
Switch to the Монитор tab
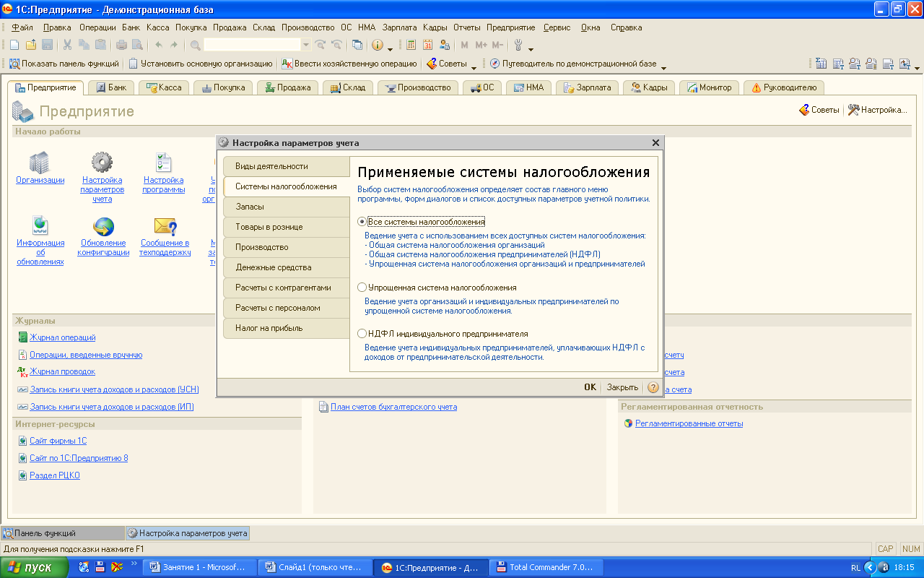(x=709, y=87)
